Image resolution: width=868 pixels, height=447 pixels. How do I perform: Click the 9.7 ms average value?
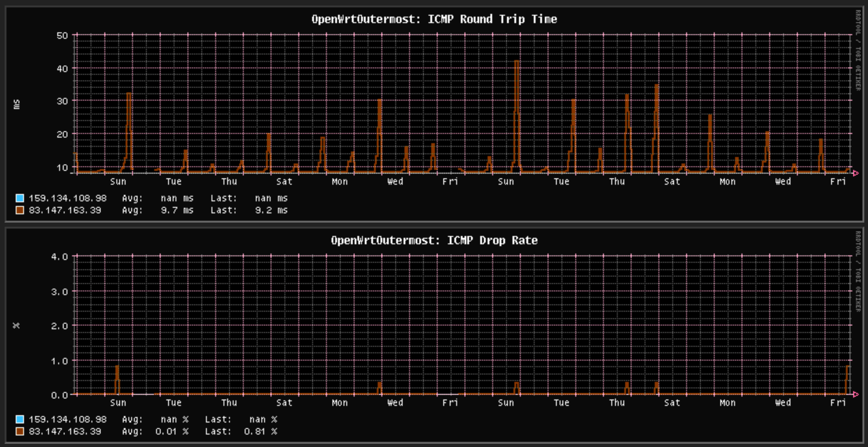point(177,210)
